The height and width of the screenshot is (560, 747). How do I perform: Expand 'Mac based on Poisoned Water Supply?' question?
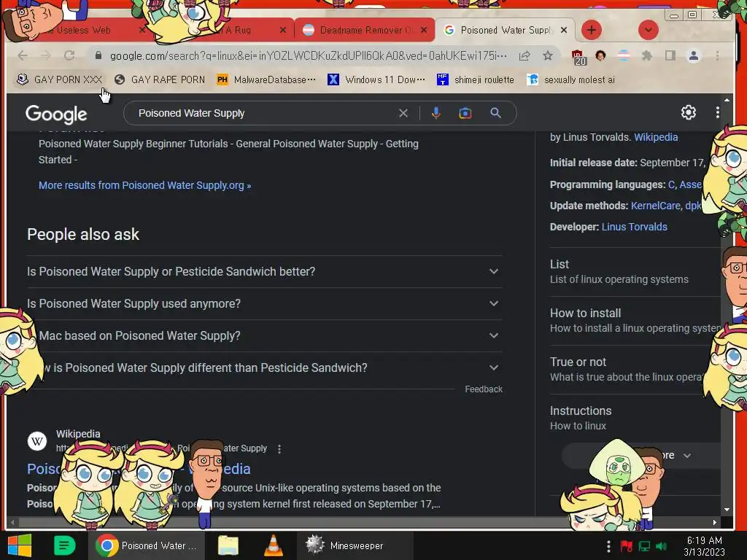click(264, 335)
